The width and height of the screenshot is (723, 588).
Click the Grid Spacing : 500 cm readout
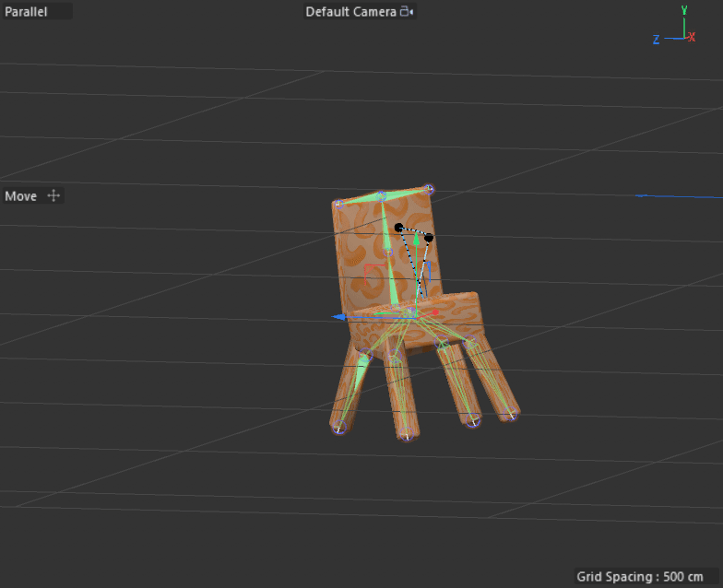tap(640, 577)
